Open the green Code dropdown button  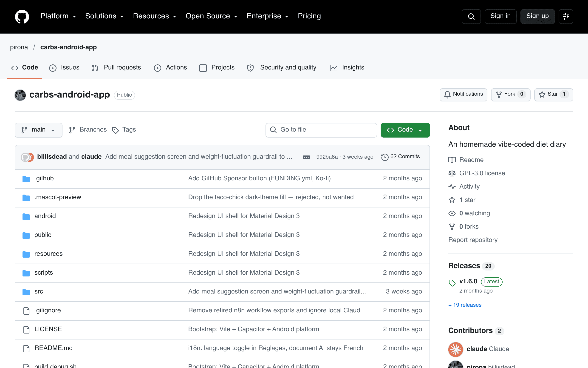coord(405,130)
